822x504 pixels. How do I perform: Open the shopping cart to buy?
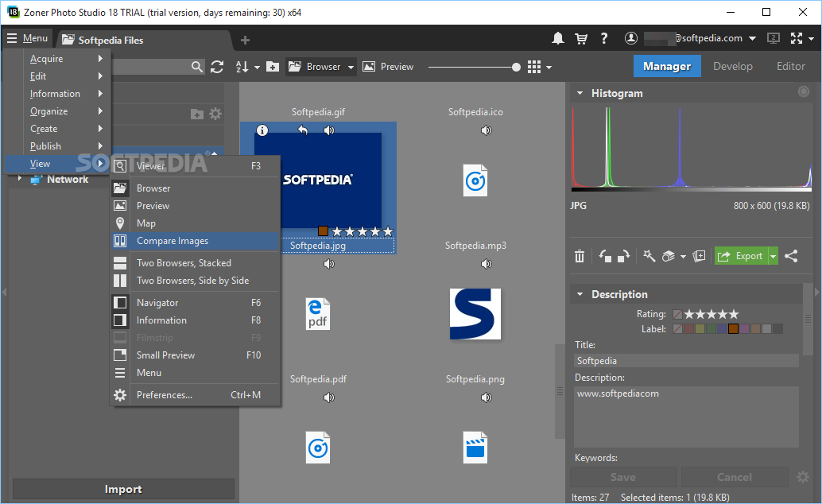[581, 38]
